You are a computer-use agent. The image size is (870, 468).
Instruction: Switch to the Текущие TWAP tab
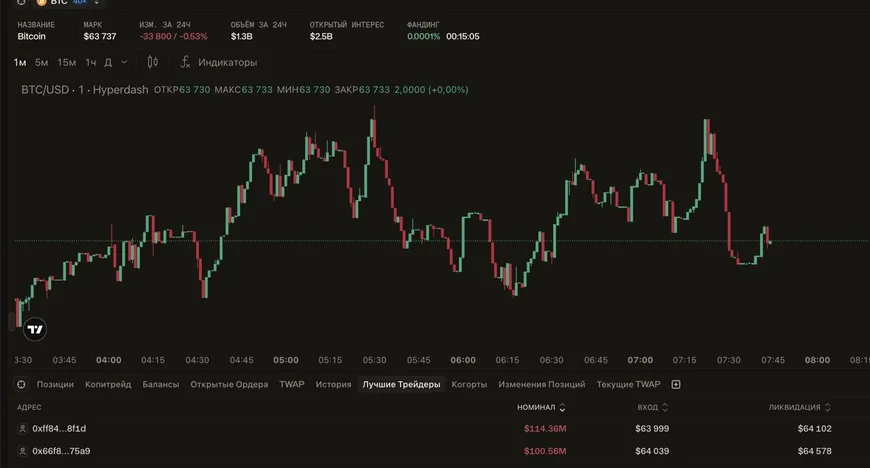tap(629, 384)
